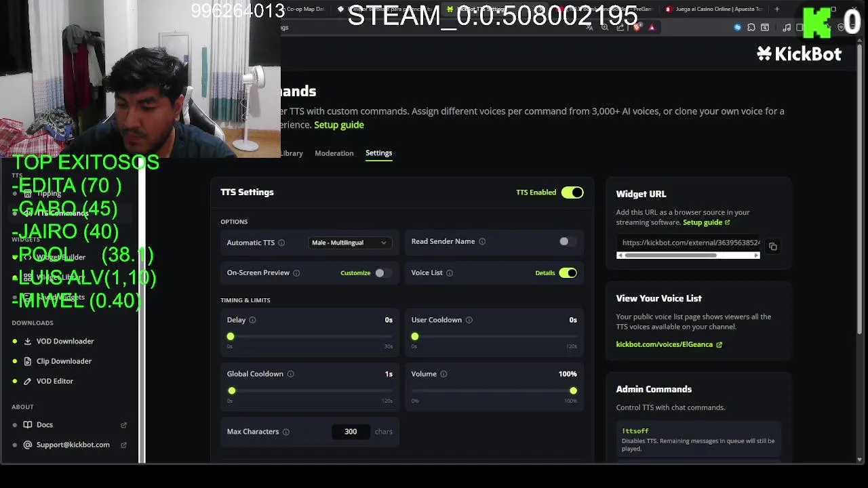Click the Brave rewards triangle icon
This screenshot has width=868, height=488.
click(652, 28)
